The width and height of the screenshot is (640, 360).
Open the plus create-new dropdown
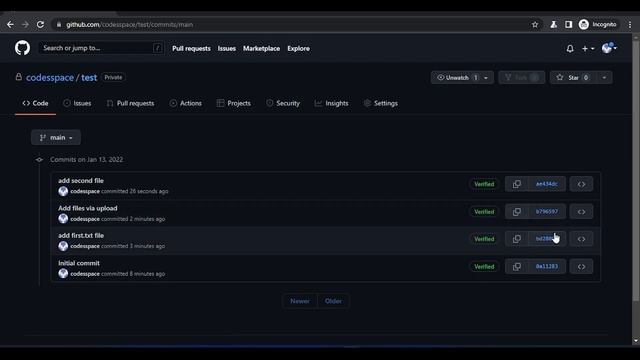pos(588,49)
